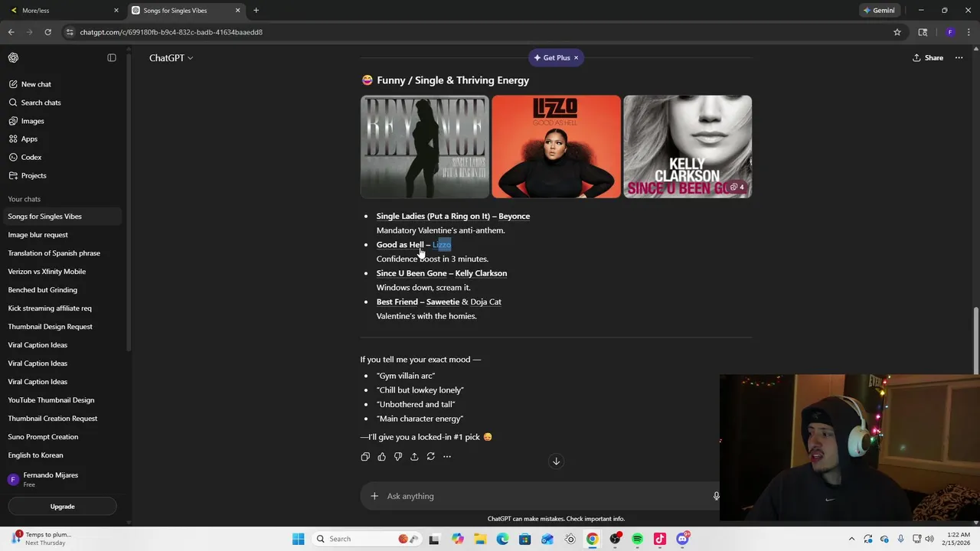Click the share icon under the response
Image resolution: width=980 pixels, height=551 pixels.
[x=414, y=457]
